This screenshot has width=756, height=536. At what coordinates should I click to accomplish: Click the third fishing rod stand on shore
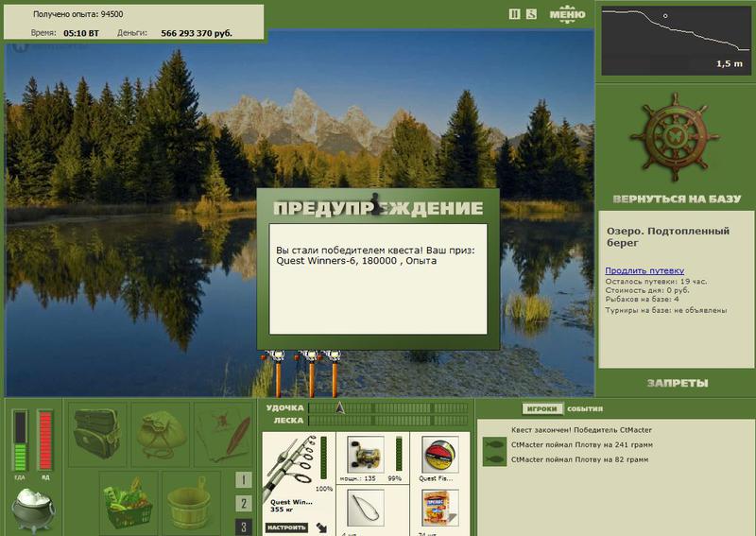point(334,372)
